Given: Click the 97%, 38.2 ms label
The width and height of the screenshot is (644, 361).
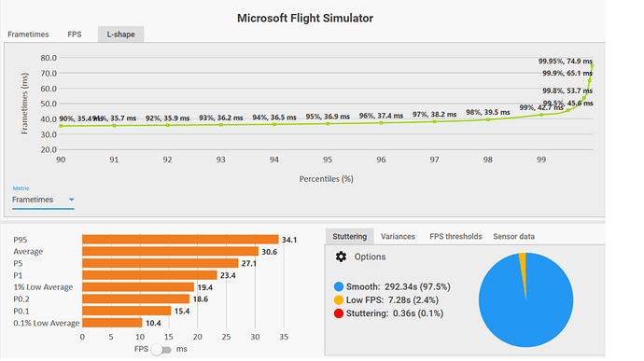Looking at the screenshot, I should click(x=435, y=114).
